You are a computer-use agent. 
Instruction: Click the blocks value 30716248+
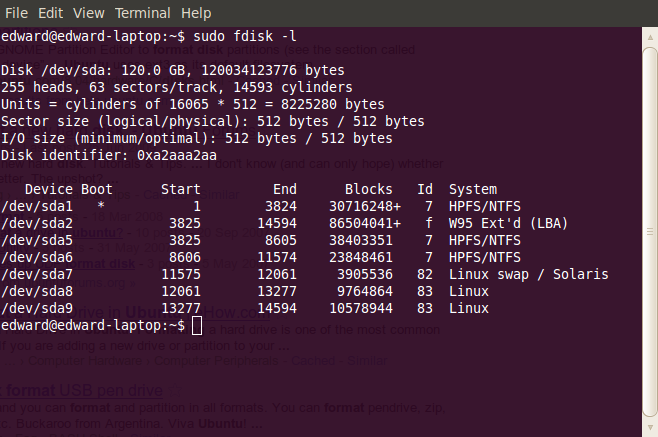(365, 207)
